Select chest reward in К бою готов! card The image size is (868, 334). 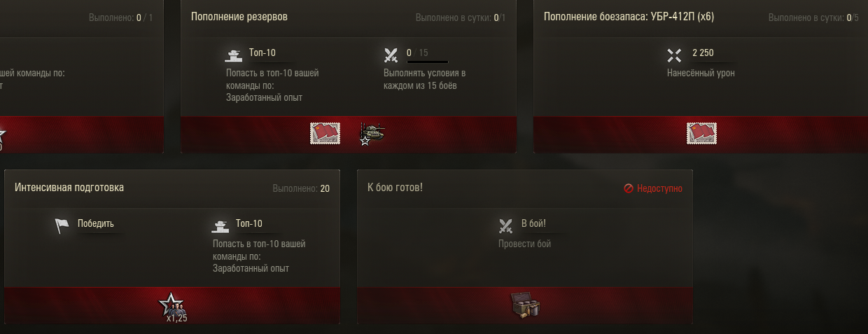[525, 305]
